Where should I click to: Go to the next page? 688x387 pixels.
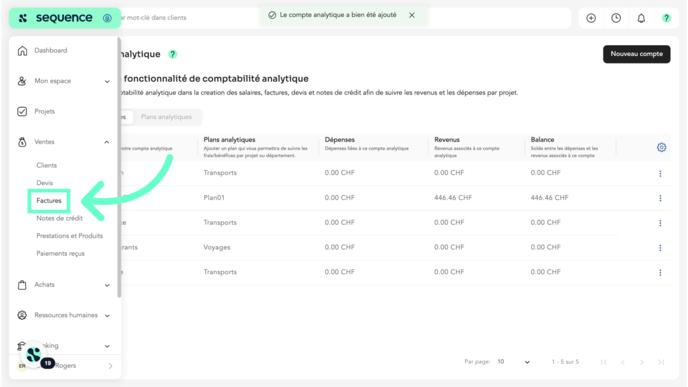coord(642,362)
